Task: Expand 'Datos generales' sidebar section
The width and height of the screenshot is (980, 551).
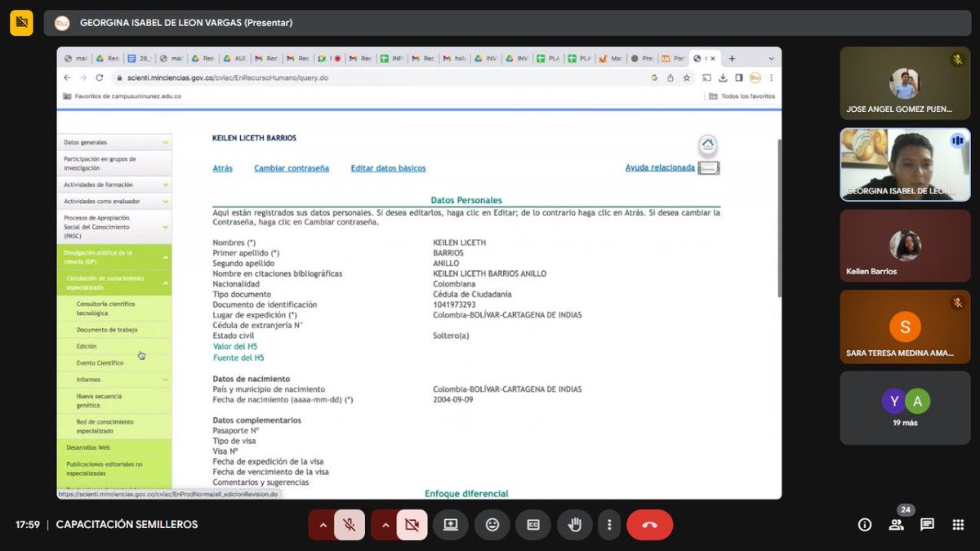Action: click(114, 142)
